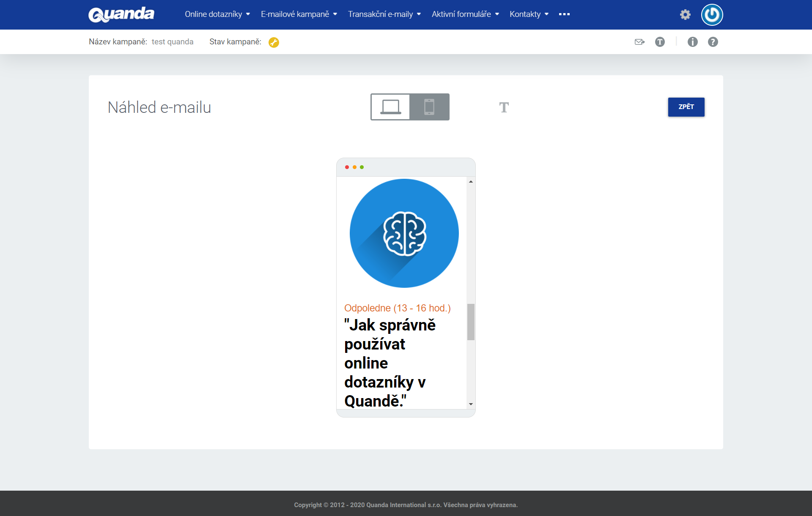Click the Quanda logo
Viewport: 812px width, 516px height.
tap(121, 14)
